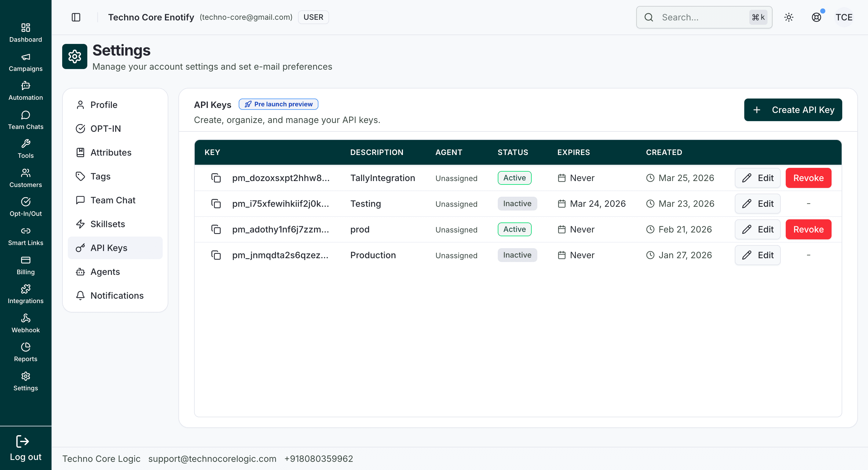Click the AGENT column header
The height and width of the screenshot is (470, 868).
(x=449, y=152)
